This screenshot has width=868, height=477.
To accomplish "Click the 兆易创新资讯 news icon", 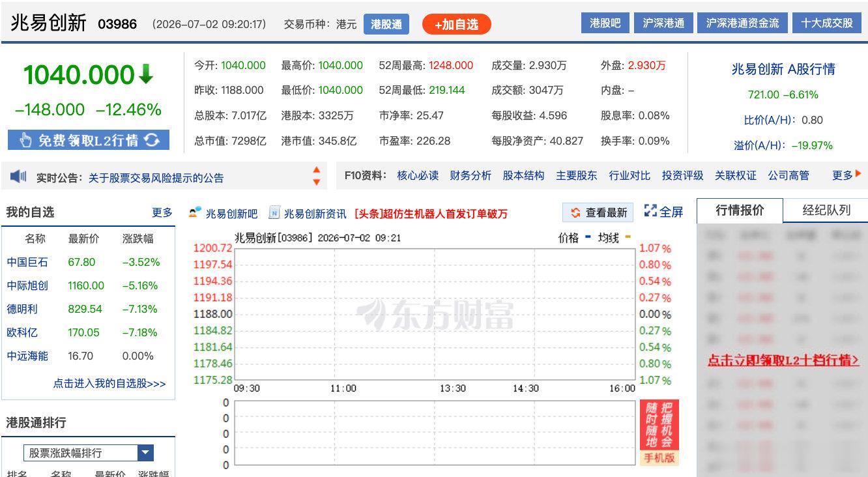I will coord(274,212).
